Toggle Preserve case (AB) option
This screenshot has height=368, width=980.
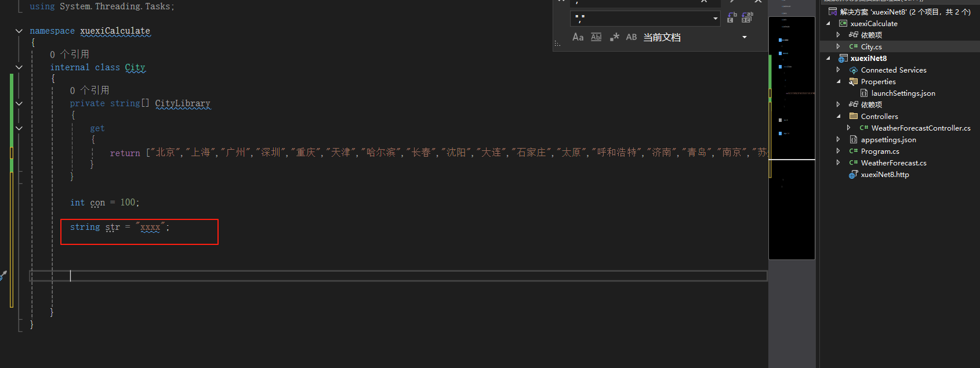coord(631,37)
